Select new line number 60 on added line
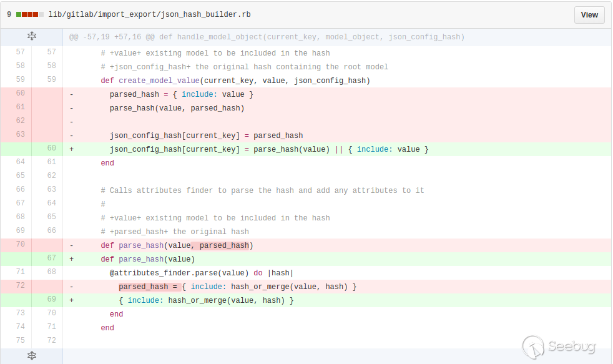The height and width of the screenshot is (364, 613). point(51,149)
